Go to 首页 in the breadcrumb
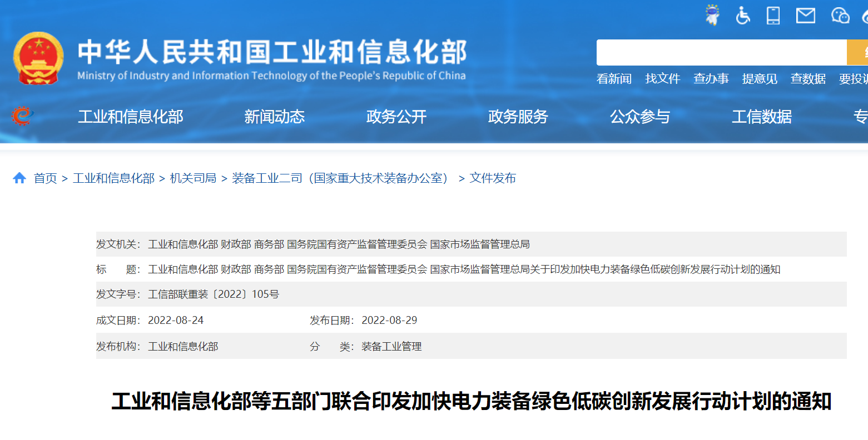 46,178
